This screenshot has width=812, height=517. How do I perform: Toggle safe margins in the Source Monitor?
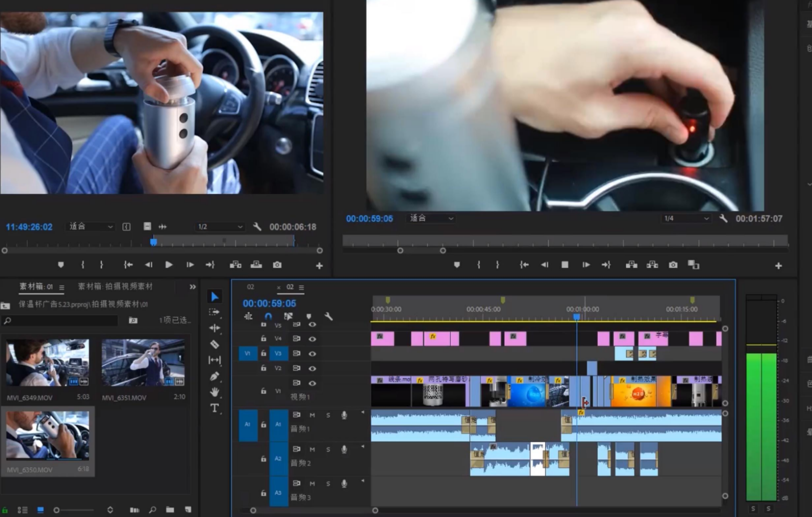coord(126,226)
